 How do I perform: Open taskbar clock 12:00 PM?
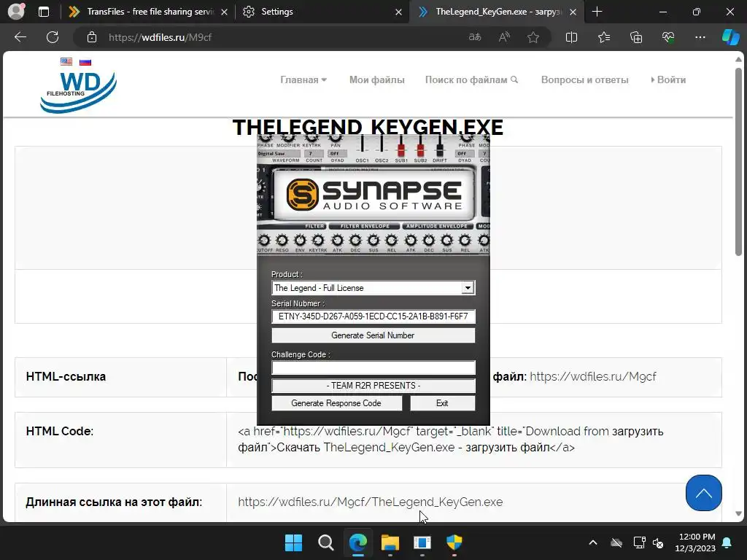[695, 542]
